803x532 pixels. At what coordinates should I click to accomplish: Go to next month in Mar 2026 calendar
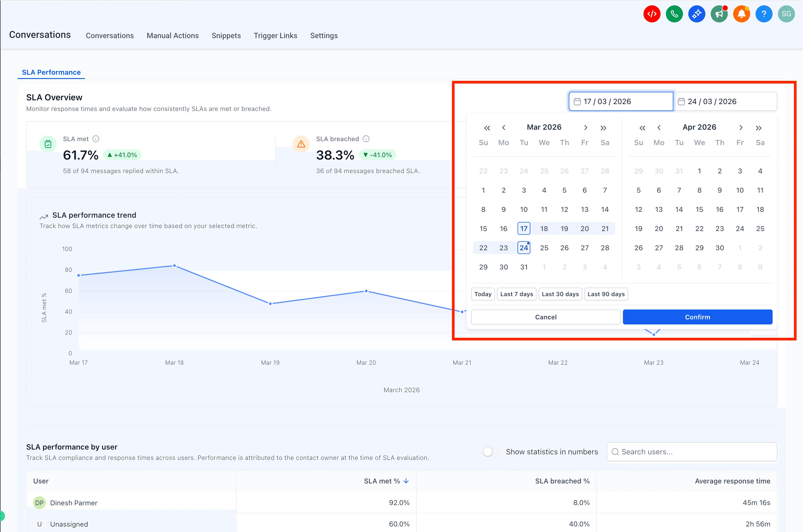tap(585, 128)
